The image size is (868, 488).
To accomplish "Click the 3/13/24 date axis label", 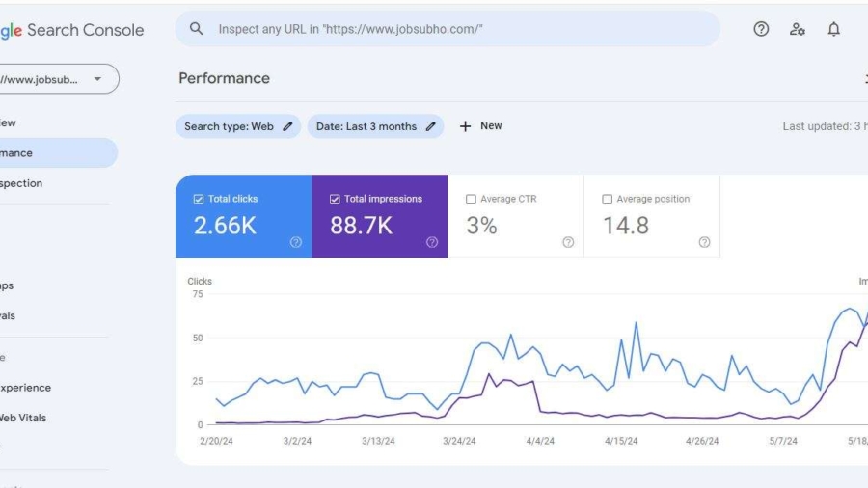I will [378, 441].
